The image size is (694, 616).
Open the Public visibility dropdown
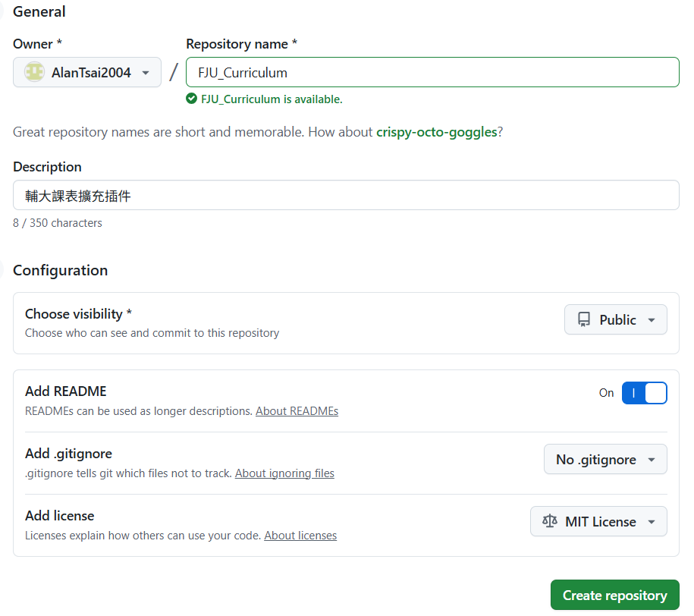[x=616, y=319]
